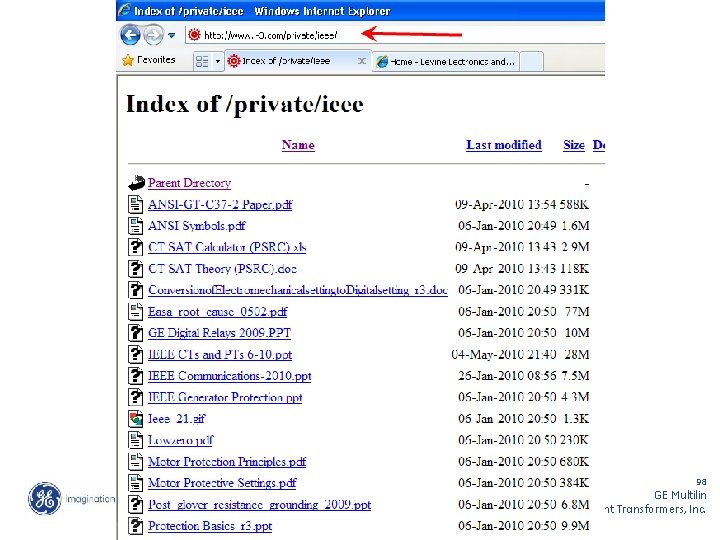Open ANSI Symbols.pdf link
720x540 pixels.
(x=197, y=226)
